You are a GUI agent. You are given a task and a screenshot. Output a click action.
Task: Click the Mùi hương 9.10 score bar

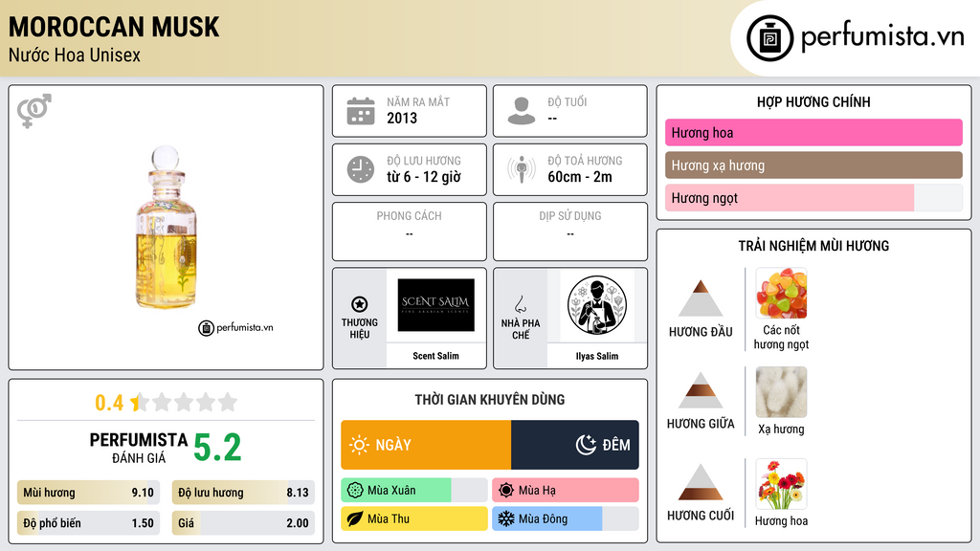(x=89, y=493)
